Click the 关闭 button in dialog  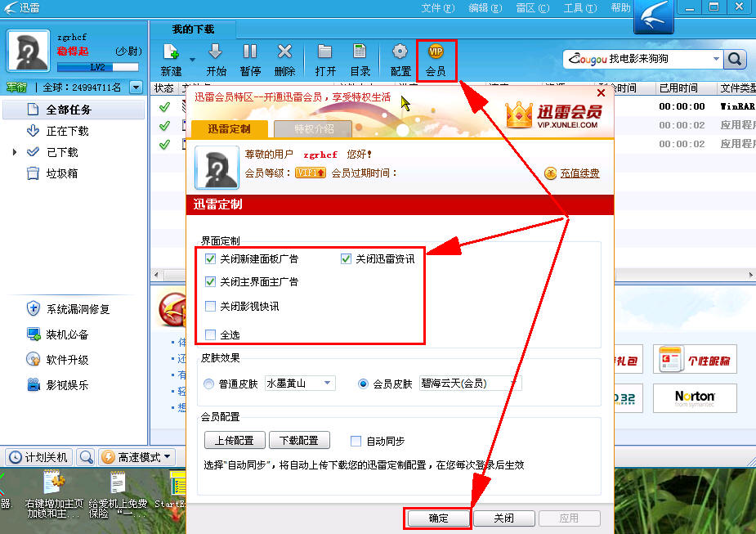tap(503, 518)
